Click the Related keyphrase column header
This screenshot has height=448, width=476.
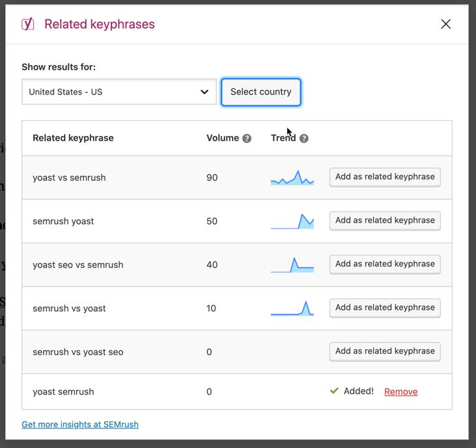click(x=73, y=138)
